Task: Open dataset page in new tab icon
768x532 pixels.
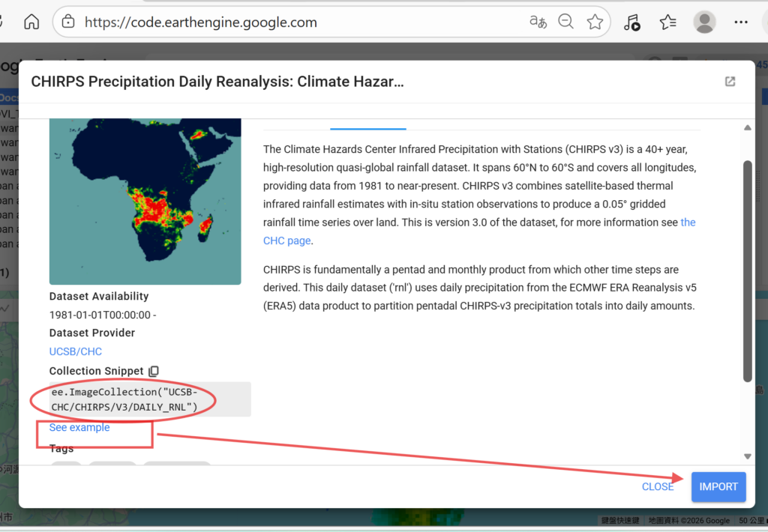Action: click(x=730, y=82)
